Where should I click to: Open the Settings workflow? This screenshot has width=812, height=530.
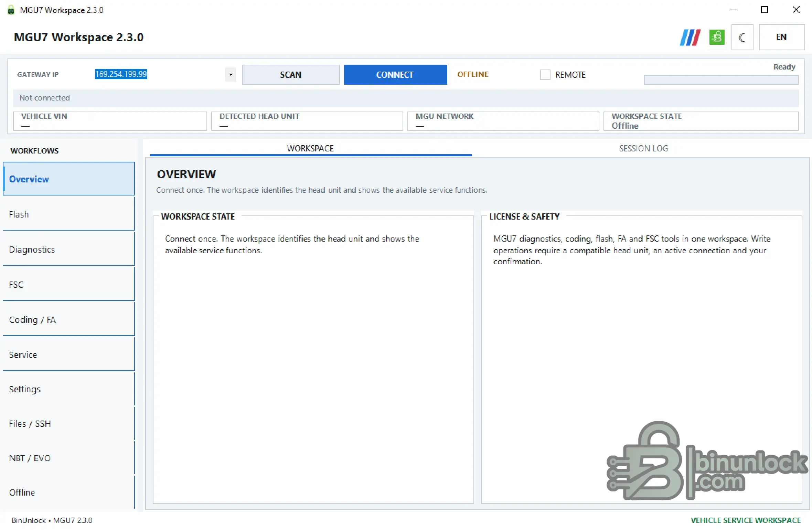[69, 389]
